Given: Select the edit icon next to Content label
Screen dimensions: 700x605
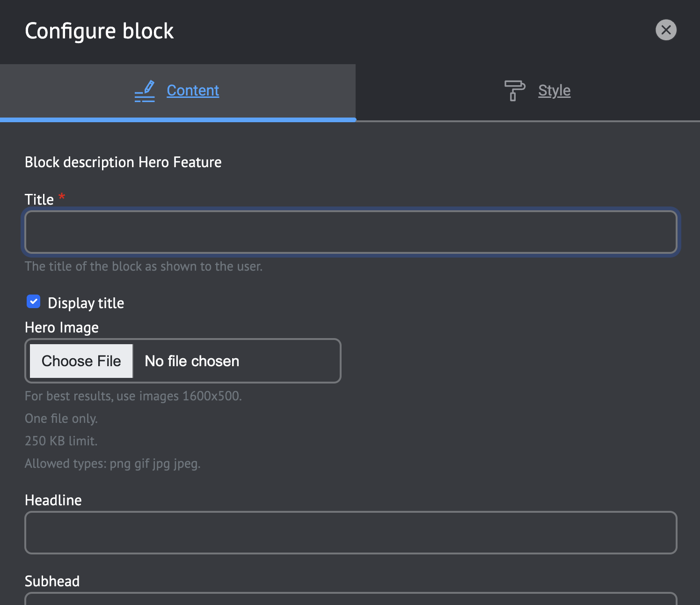Looking at the screenshot, I should point(145,90).
